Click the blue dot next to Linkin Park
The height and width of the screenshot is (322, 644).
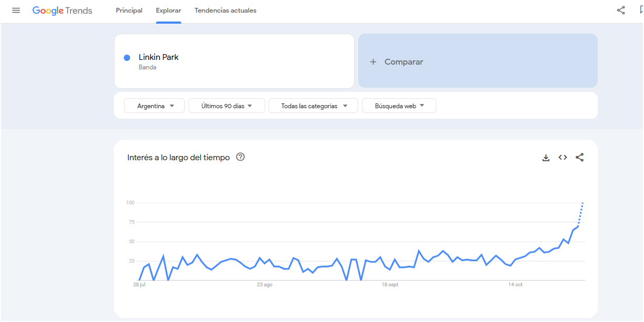tap(127, 58)
